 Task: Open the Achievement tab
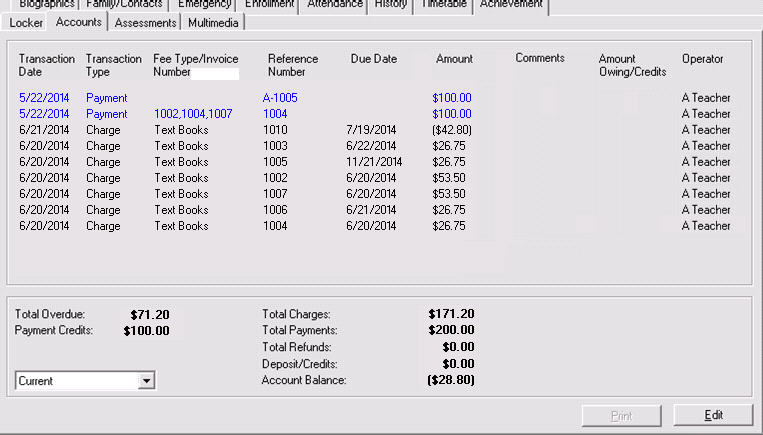point(510,4)
